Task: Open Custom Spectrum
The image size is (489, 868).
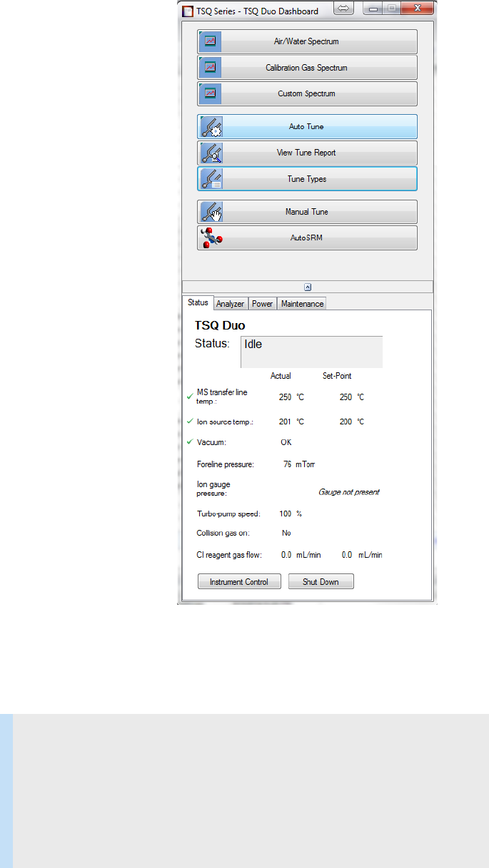Action: pyautogui.click(x=307, y=93)
